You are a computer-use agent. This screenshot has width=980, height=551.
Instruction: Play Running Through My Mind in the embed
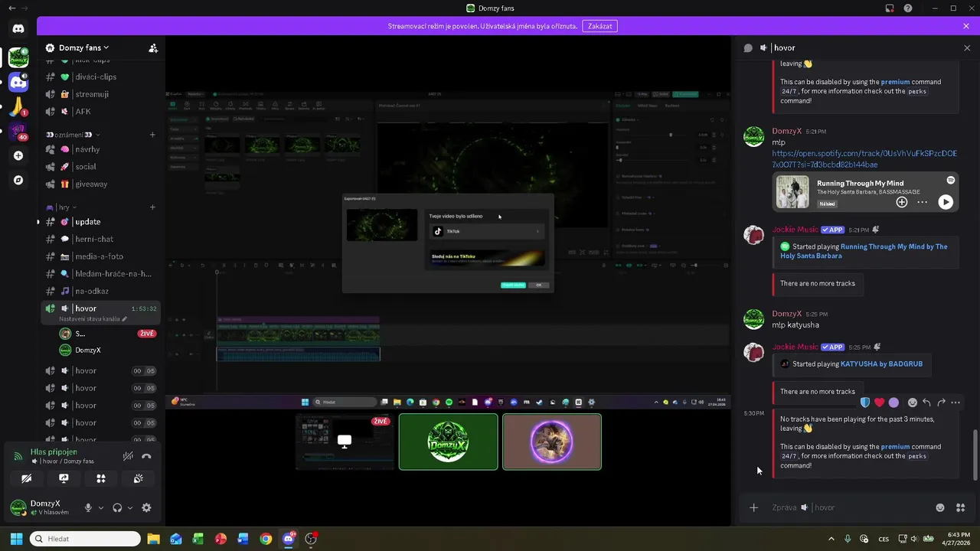(x=946, y=202)
